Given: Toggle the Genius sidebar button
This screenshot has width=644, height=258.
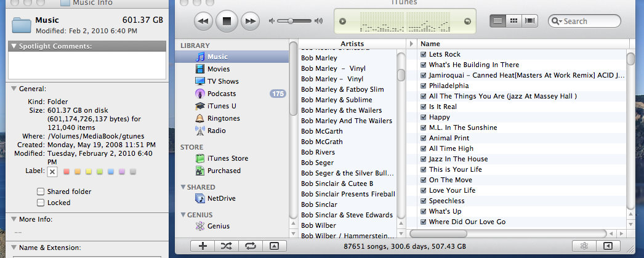Looking at the screenshot, I should coord(609,246).
